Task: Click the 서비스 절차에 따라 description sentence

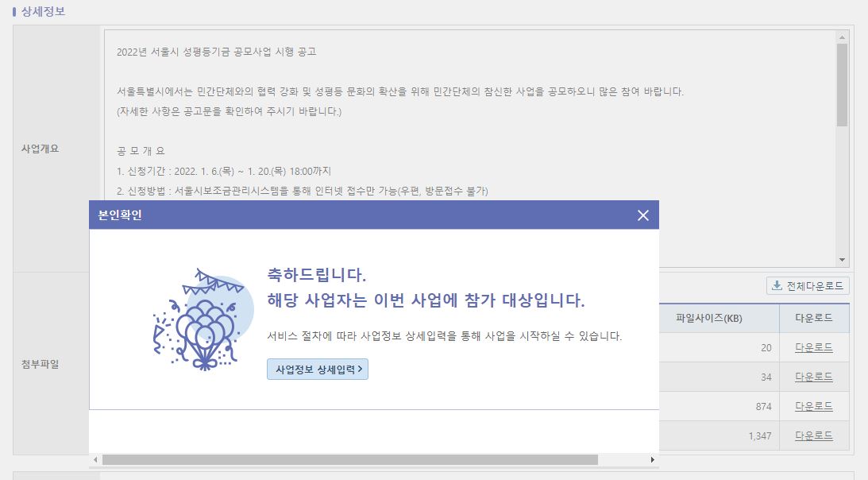Action: tap(445, 336)
